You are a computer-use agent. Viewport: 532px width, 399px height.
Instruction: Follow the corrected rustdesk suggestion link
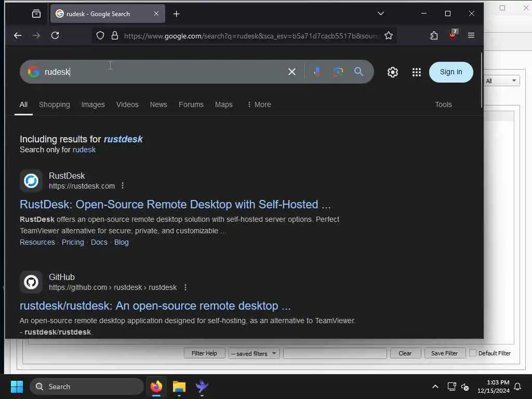pyautogui.click(x=123, y=139)
